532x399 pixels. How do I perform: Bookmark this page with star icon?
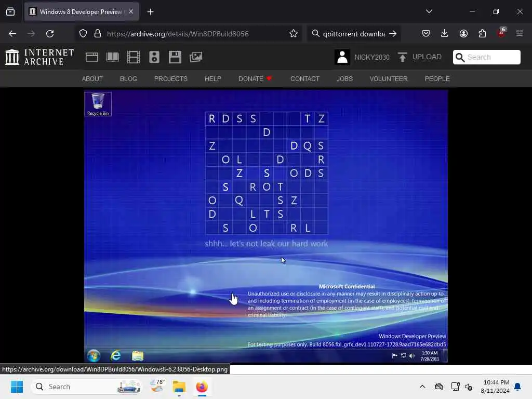(x=294, y=34)
